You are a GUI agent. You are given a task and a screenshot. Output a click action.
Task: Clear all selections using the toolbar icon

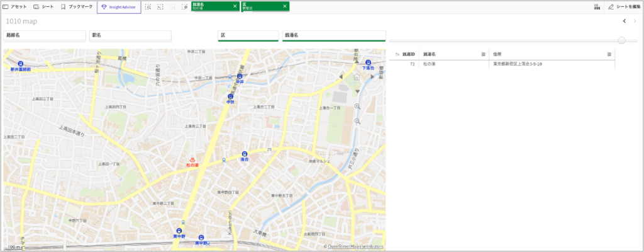click(x=184, y=6)
